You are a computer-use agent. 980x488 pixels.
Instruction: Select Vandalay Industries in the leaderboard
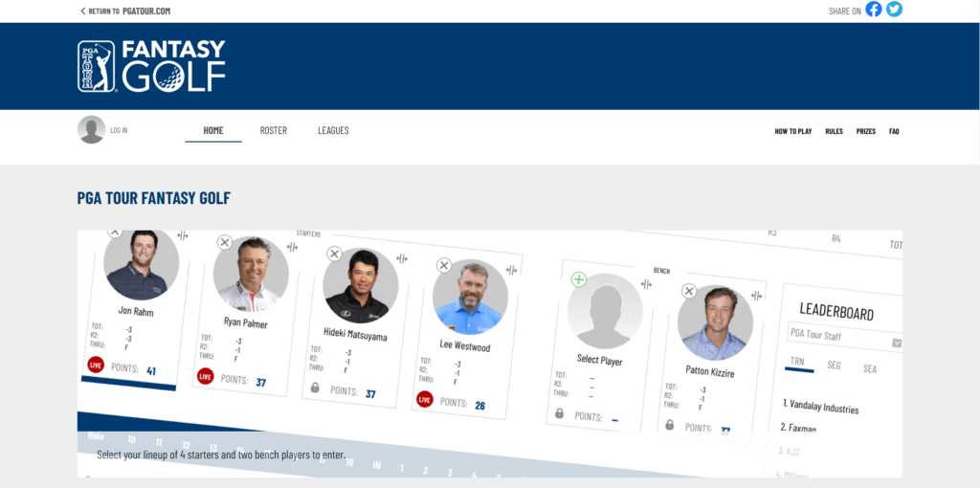pos(820,406)
